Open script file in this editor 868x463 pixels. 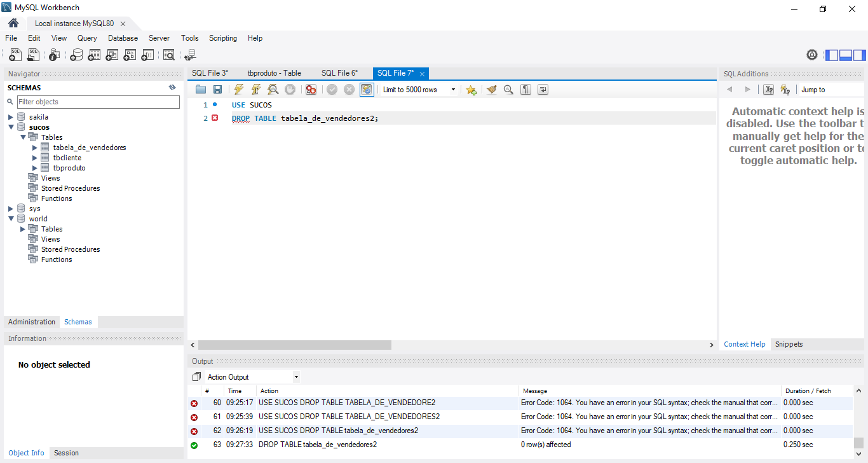point(201,90)
